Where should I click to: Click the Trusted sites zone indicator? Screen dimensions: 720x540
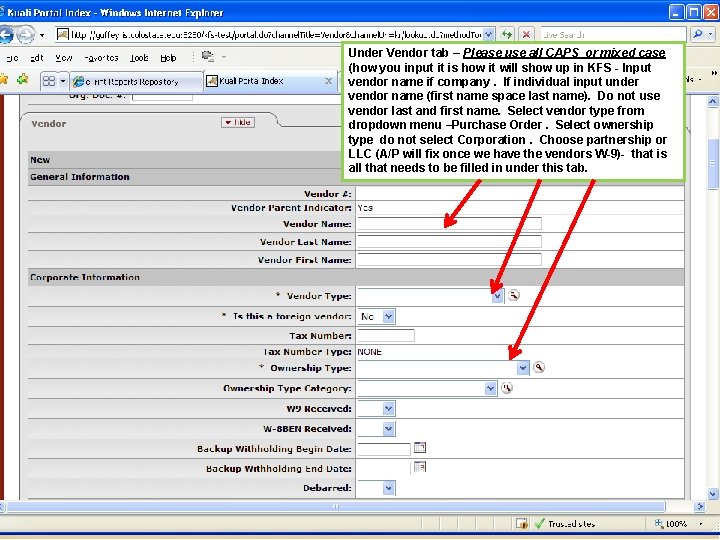(566, 523)
